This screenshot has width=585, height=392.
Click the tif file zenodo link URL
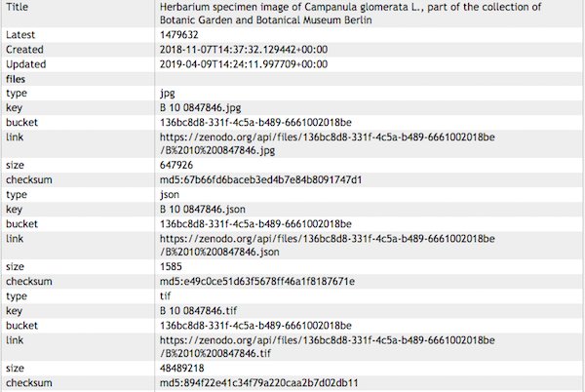[328, 346]
